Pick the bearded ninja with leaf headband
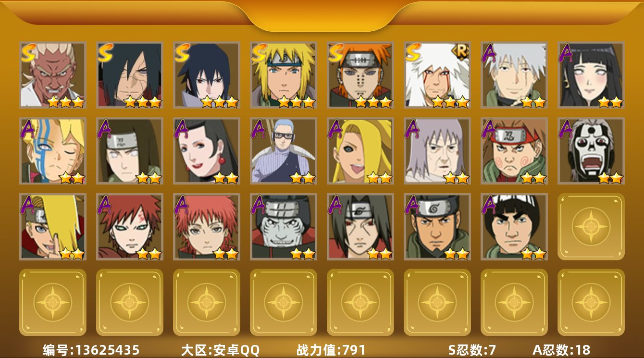Viewport: 644px width, 358px height. [437, 226]
